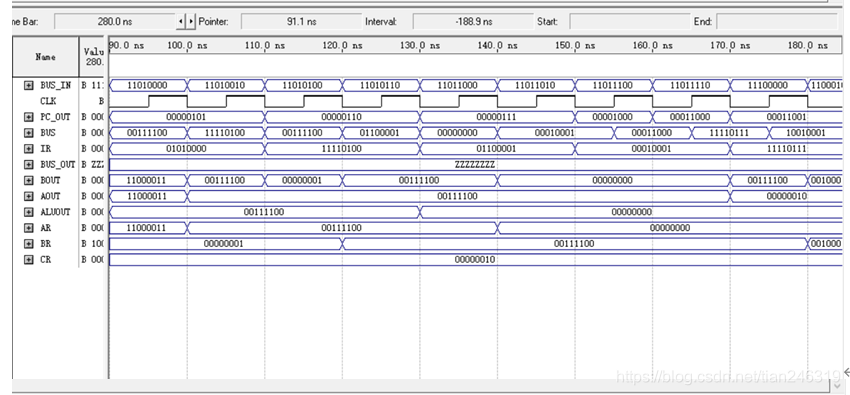
Task: Click the Name column header
Action: tap(46, 56)
